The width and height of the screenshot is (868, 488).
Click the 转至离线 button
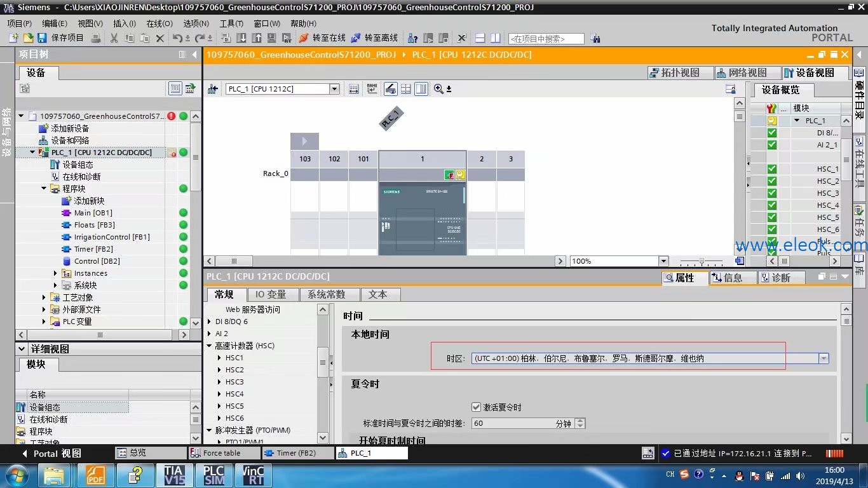point(374,38)
